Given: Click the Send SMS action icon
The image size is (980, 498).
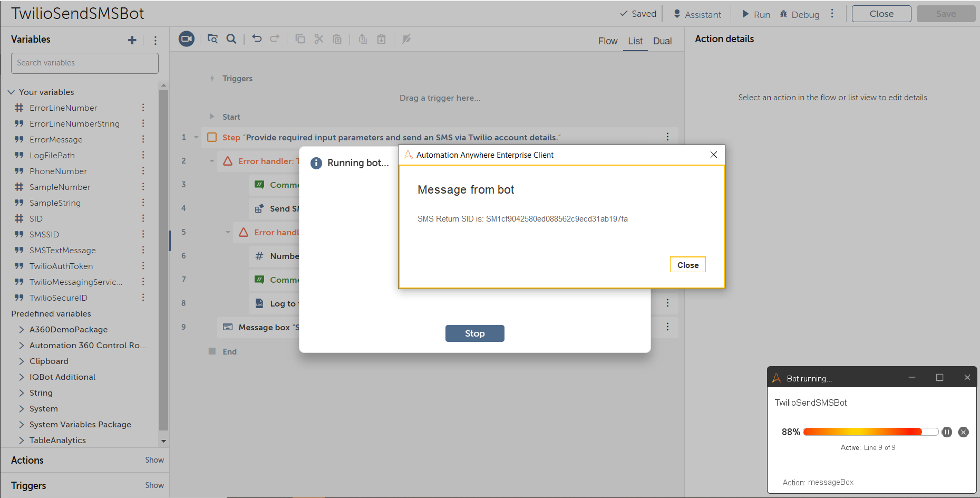Looking at the screenshot, I should (259, 208).
